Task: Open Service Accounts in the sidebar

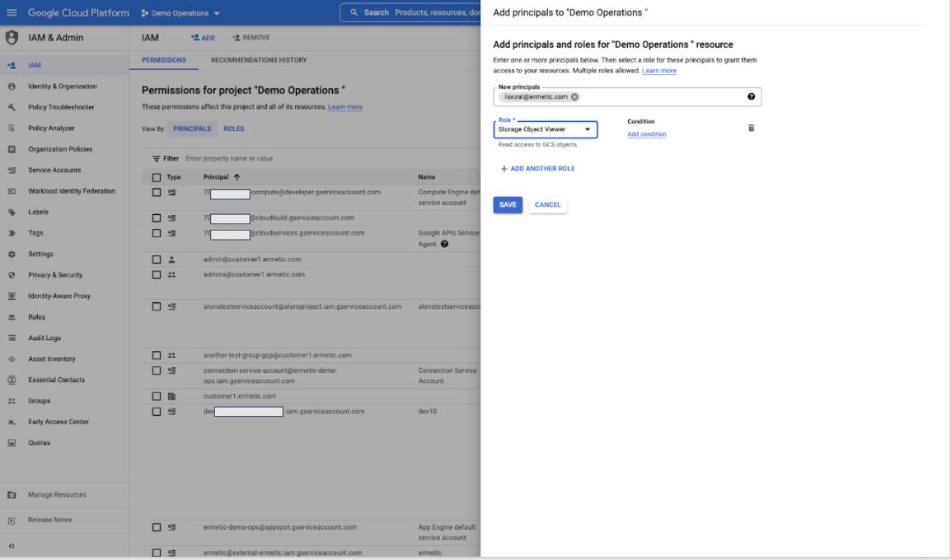Action: click(x=54, y=170)
